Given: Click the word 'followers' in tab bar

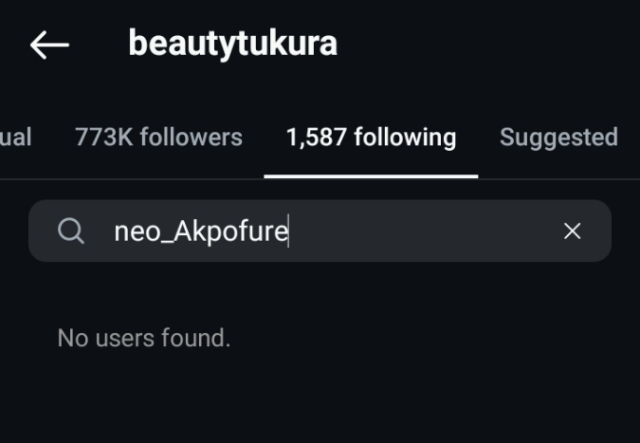Looking at the screenshot, I should coord(189,137).
